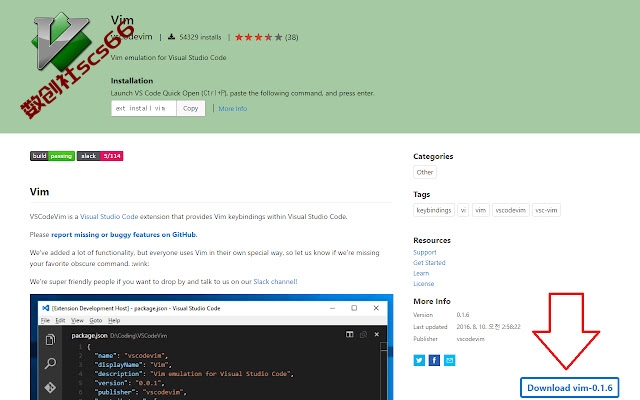Click the 54329 installs text
Screen dimensions: 640x400
pos(200,37)
